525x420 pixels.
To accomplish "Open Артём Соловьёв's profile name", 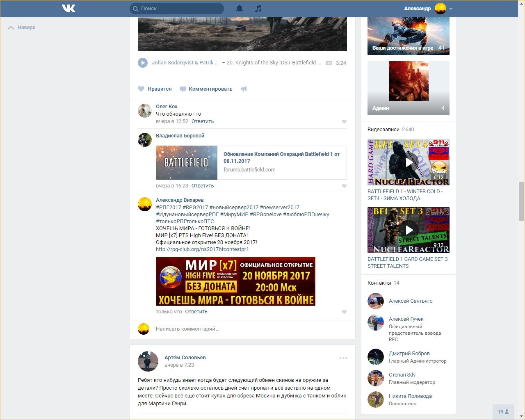I will (x=185, y=358).
